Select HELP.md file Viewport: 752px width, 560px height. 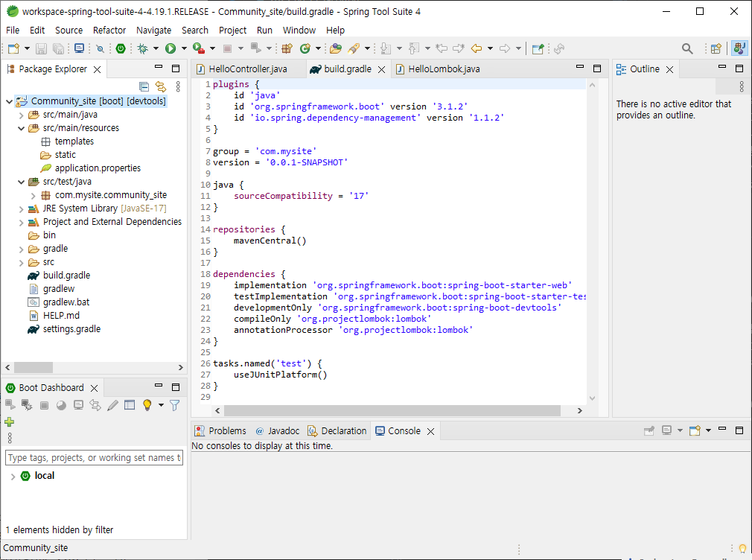click(61, 316)
